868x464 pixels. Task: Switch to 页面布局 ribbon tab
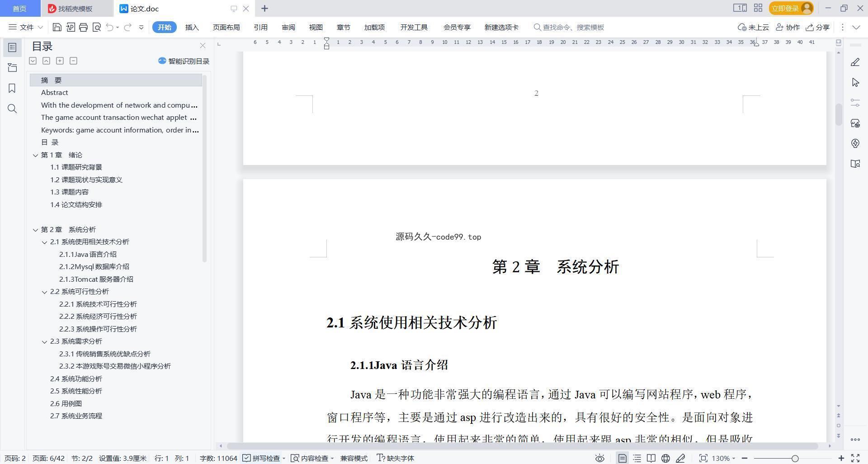(226, 27)
